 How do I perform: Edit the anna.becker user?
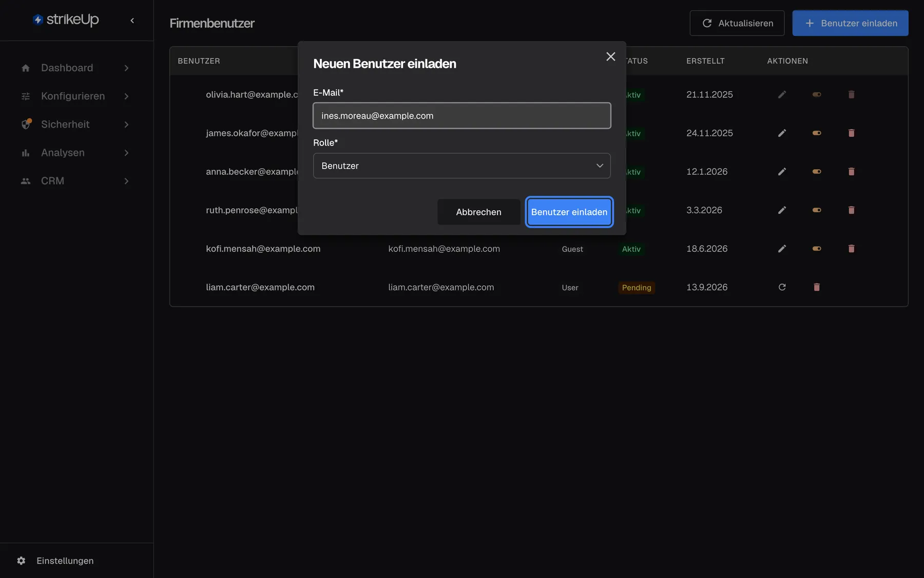[x=782, y=172]
